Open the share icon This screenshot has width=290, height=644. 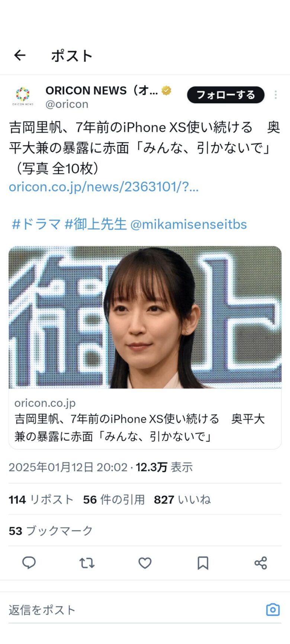point(261,563)
